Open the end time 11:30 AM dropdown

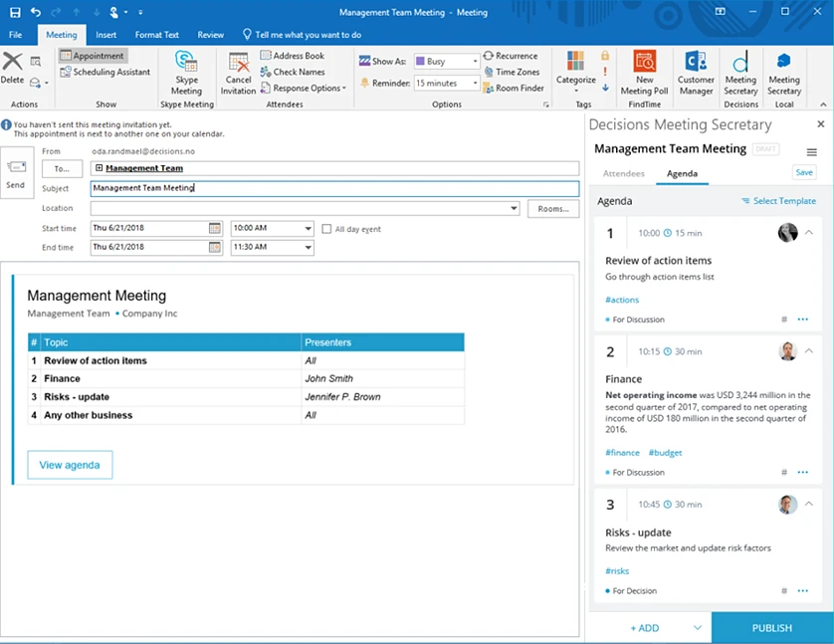pyautogui.click(x=308, y=247)
